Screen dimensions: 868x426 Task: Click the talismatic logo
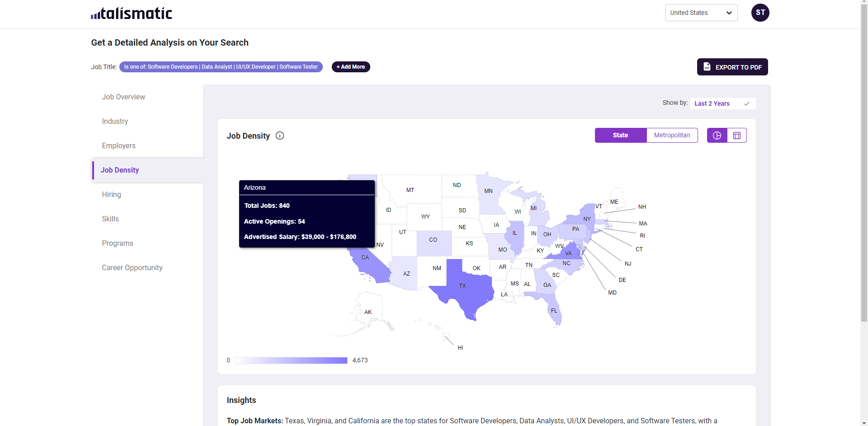[x=131, y=14]
